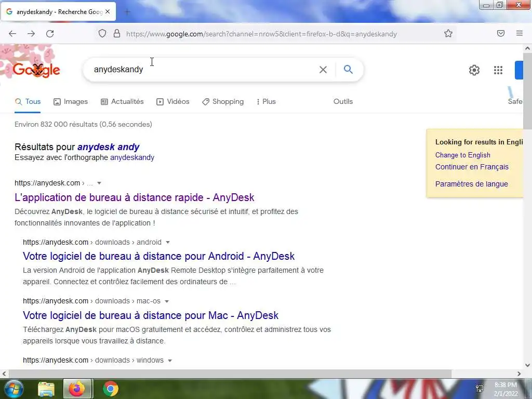Open the Google apps grid icon
Screen dimensions: 532x399
498,70
